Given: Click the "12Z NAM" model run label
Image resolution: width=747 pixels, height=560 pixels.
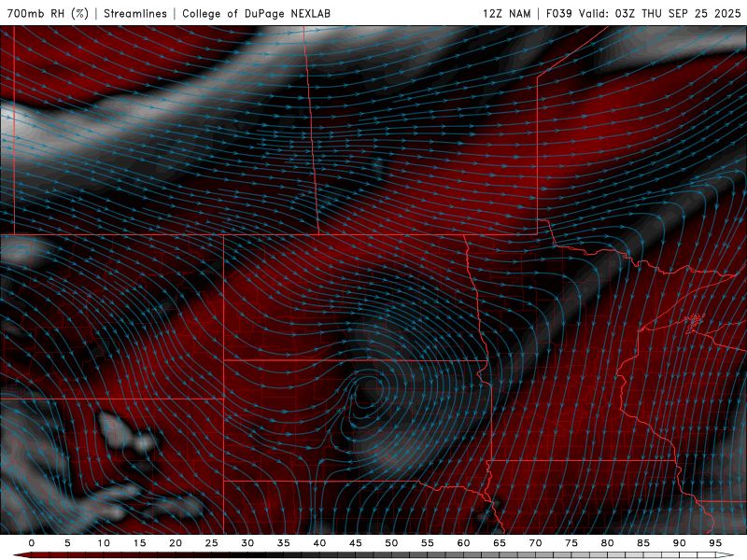Looking at the screenshot, I should click(506, 13).
